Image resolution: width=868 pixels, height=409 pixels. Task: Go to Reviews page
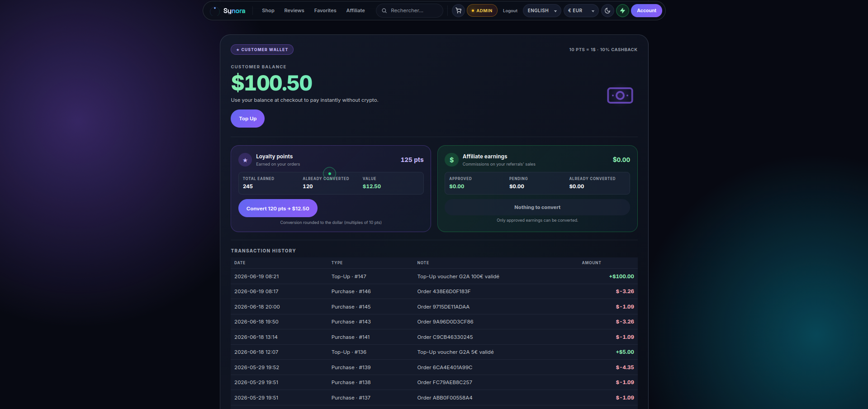click(294, 10)
